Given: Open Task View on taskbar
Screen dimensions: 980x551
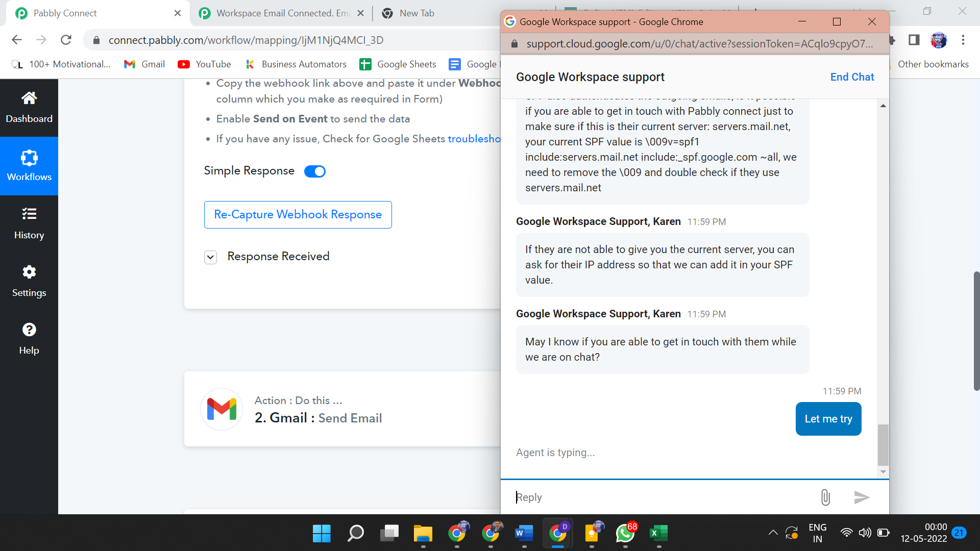Looking at the screenshot, I should pyautogui.click(x=389, y=533).
